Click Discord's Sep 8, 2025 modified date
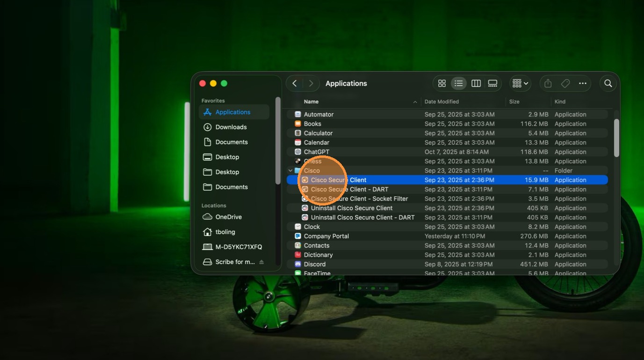The image size is (644, 360). pos(458,264)
